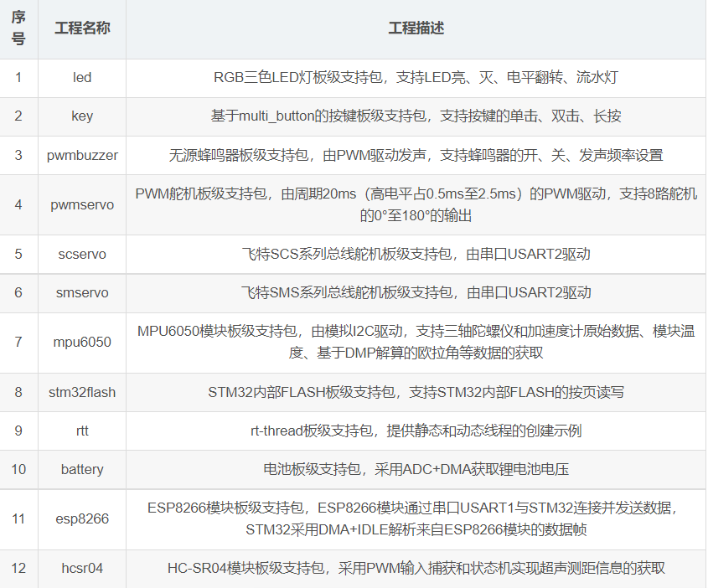This screenshot has height=588, width=708.
Task: Select the 'pwmservo' project name cell
Action: [82, 205]
